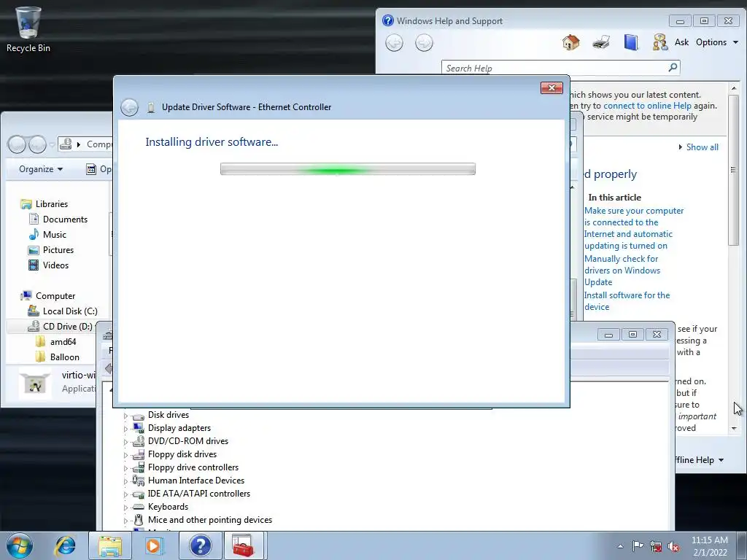Viewport: 747px width, 560px height.
Task: Open Manually check for drivers link
Action: (622, 271)
